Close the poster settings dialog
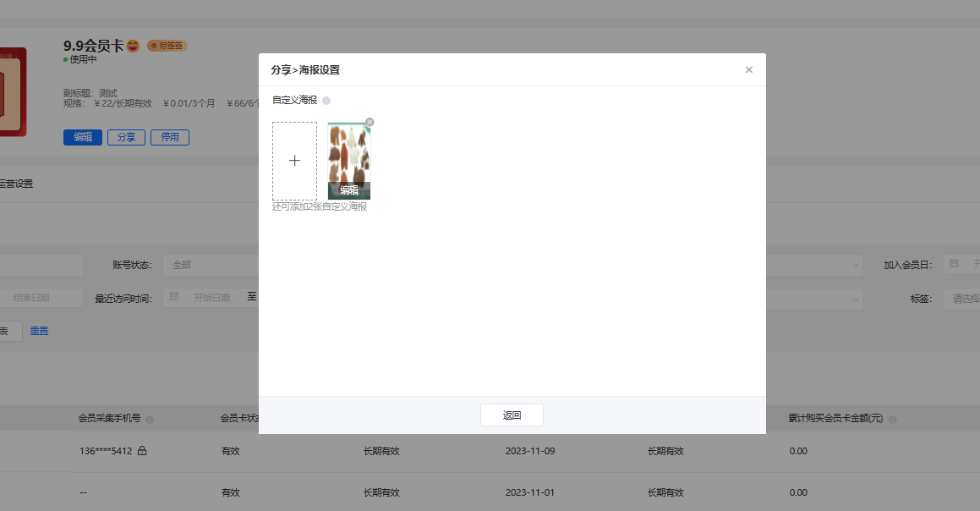980x511 pixels. [749, 69]
